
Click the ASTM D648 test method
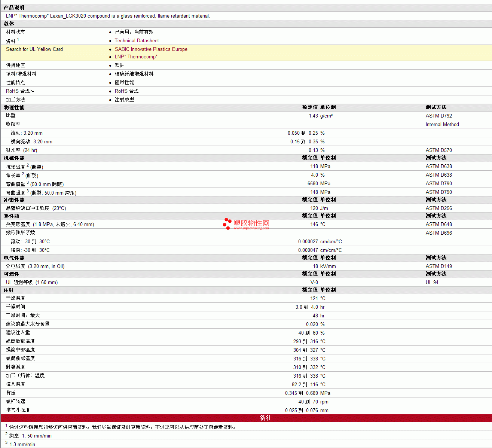pos(438,224)
